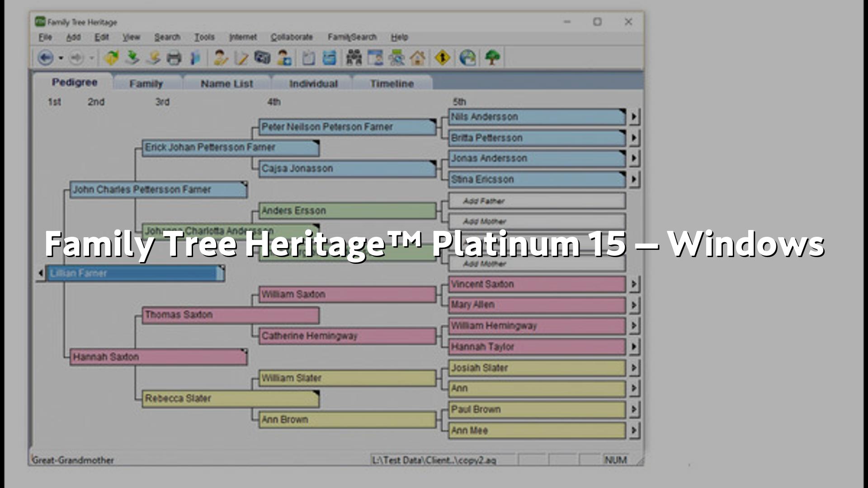Image resolution: width=868 pixels, height=488 pixels.
Task: Click the green down-arrow import icon
Action: click(x=132, y=58)
